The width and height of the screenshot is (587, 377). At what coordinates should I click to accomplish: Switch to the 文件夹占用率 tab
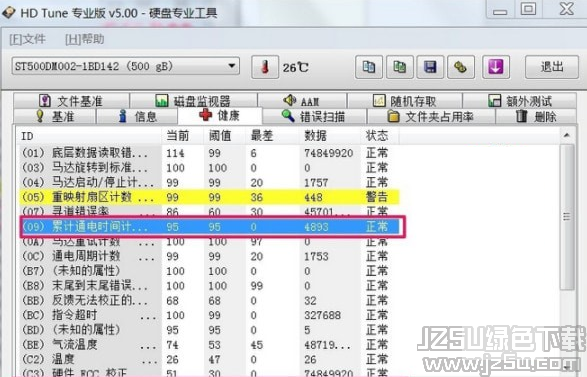coord(431,116)
